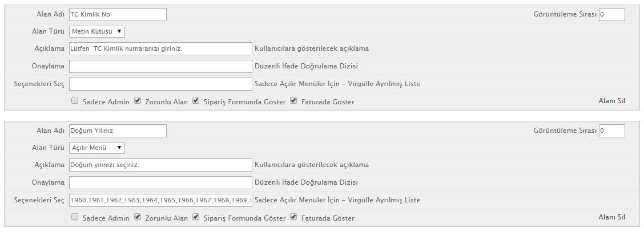This screenshot has height=232, width=644.
Task: Focus the Alan Adı box containing TC Kimlik No
Action: tap(118, 14)
